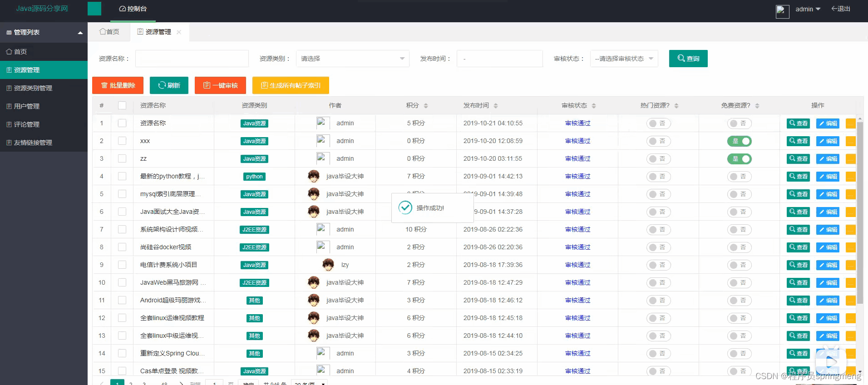Click the admin avatar image in header

point(783,11)
